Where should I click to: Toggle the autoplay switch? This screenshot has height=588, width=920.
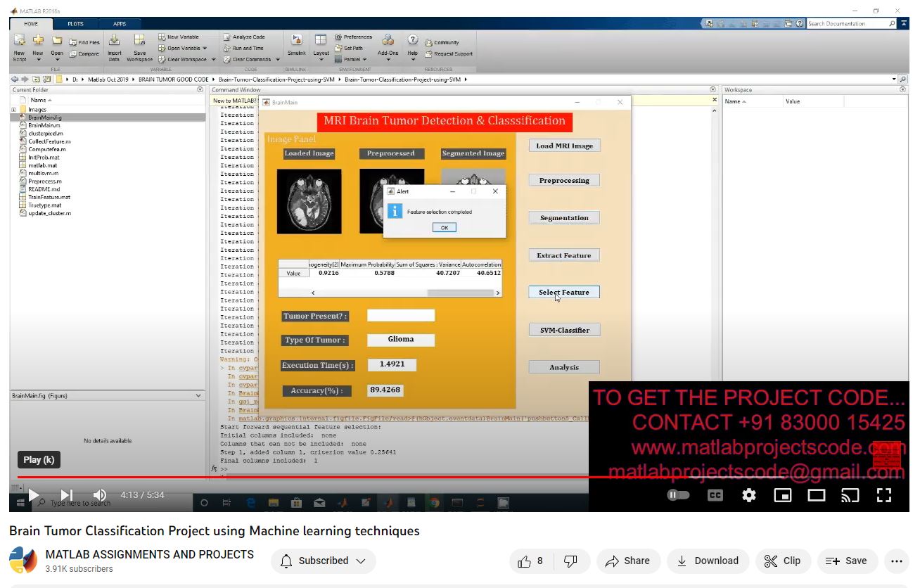(x=678, y=495)
